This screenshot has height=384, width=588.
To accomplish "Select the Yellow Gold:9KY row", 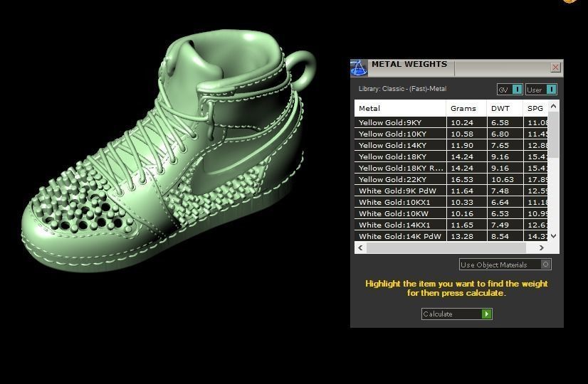I will point(451,122).
